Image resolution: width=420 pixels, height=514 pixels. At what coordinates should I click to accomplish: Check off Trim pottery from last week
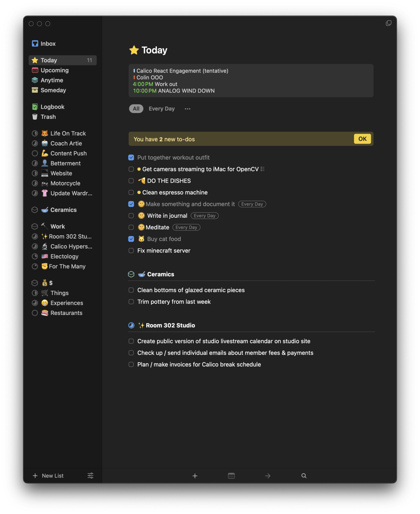tap(131, 302)
